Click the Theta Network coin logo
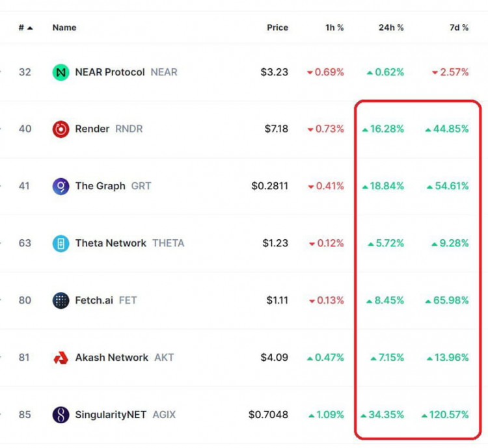The height and width of the screenshot is (448, 488). pos(61,243)
